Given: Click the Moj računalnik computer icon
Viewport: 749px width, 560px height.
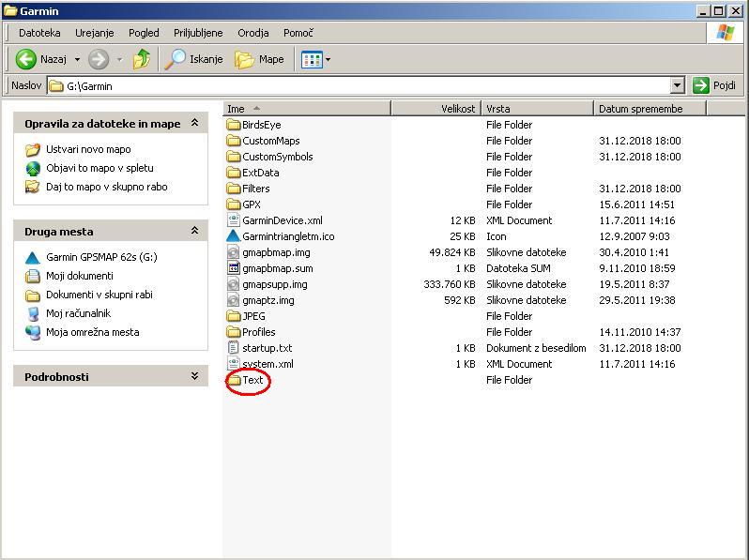Looking at the screenshot, I should tap(33, 313).
